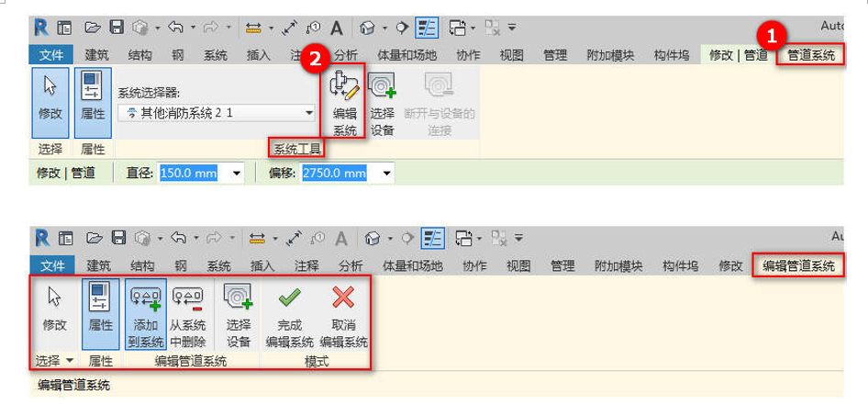Open Switch Windows arrow in 管道系统 window
The image size is (868, 417).
[473, 27]
